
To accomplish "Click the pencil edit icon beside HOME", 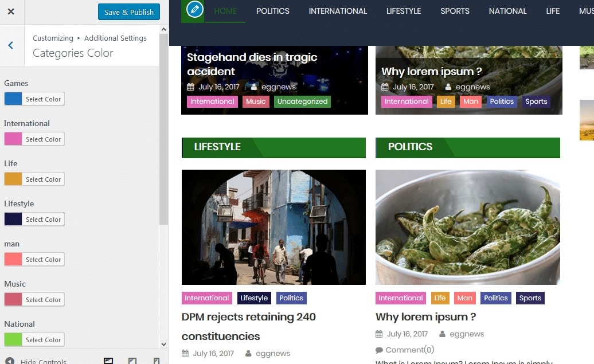I will 195,10.
